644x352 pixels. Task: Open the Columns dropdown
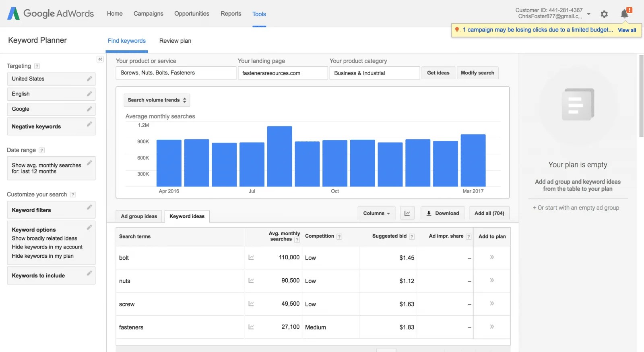(x=376, y=213)
